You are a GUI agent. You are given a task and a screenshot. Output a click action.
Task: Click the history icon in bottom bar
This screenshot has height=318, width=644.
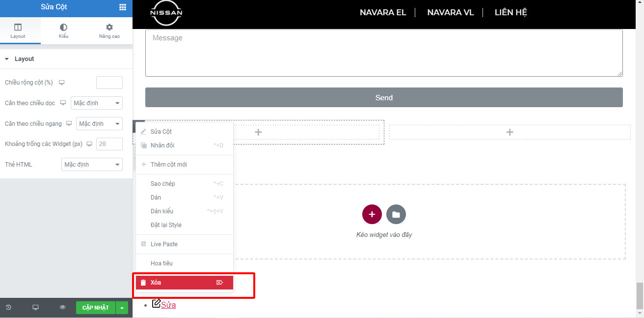[8, 308]
